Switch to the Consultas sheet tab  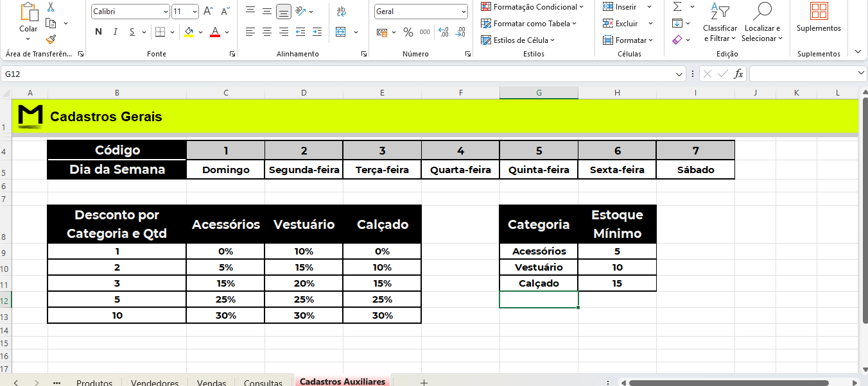click(263, 383)
